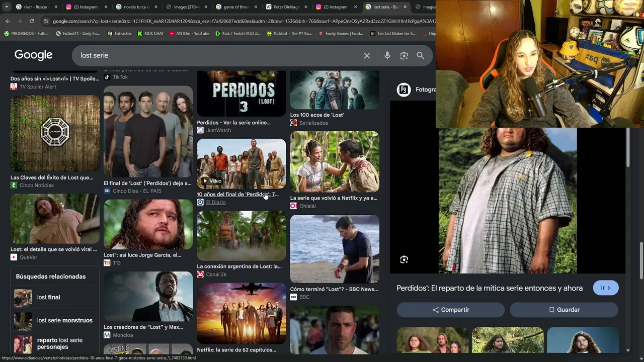The height and width of the screenshot is (362, 644).
Task: Open the 'Las Claves del Éxito de Lost' result
Action: tap(52, 177)
